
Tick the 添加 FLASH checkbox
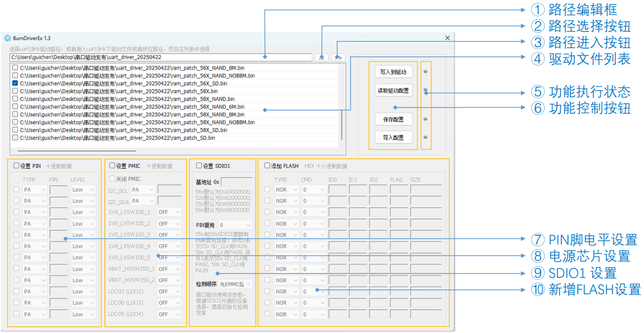pos(267,165)
